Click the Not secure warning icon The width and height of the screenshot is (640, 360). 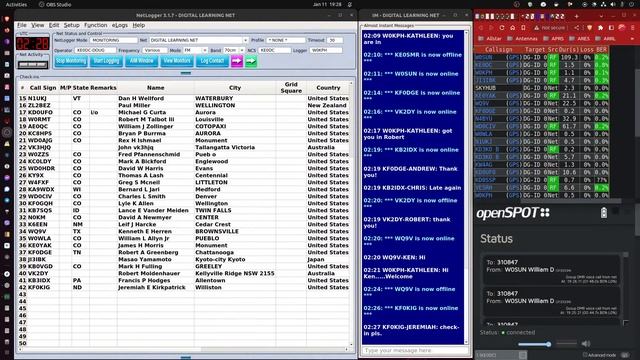pyautogui.click(x=536, y=28)
